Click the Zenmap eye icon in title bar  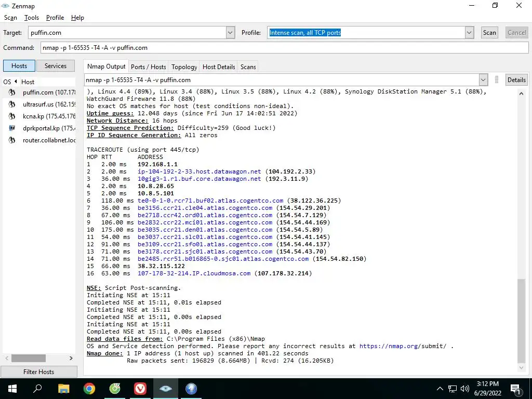[x=5, y=6]
